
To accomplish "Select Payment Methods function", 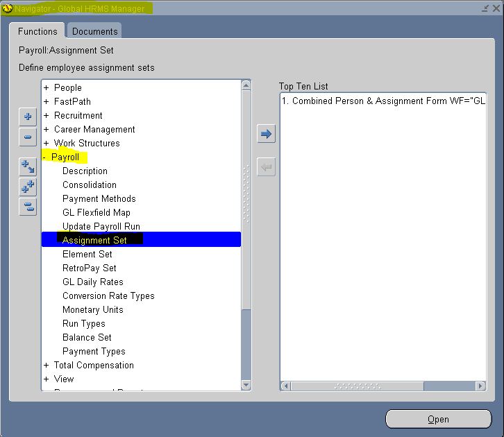I will (x=99, y=198).
